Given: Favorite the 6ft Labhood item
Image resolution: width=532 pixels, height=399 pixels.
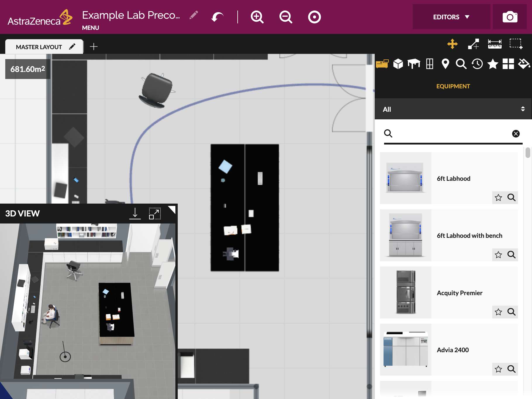Looking at the screenshot, I should pyautogui.click(x=498, y=198).
